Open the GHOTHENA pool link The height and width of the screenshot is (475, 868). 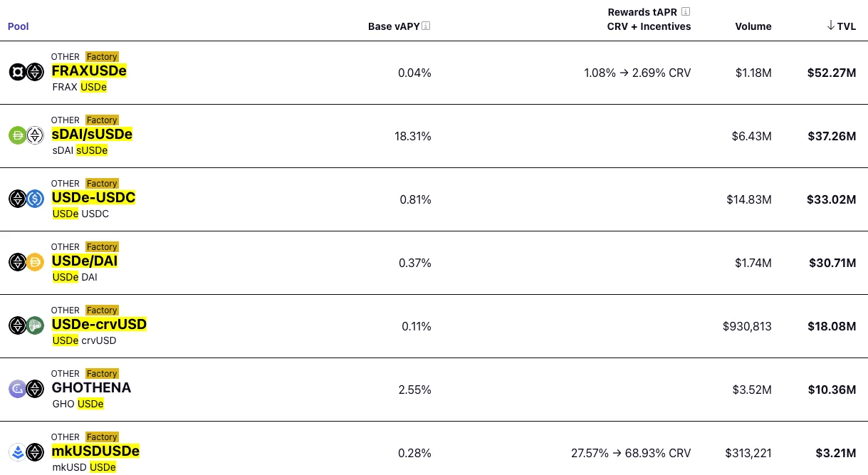pyautogui.click(x=91, y=388)
